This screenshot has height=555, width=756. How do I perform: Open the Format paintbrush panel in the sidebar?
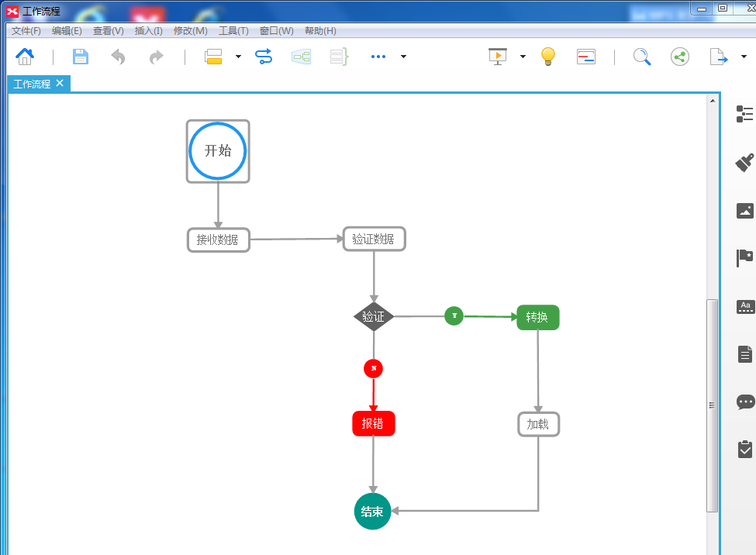click(x=744, y=162)
